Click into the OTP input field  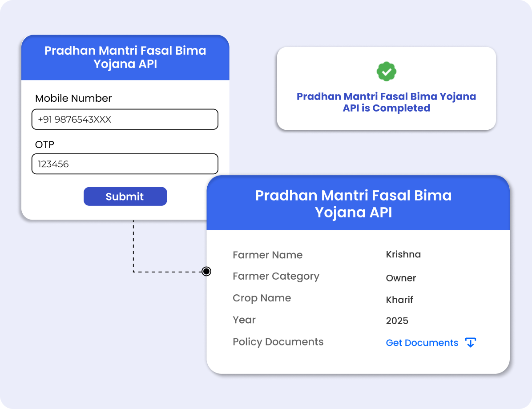(x=125, y=164)
